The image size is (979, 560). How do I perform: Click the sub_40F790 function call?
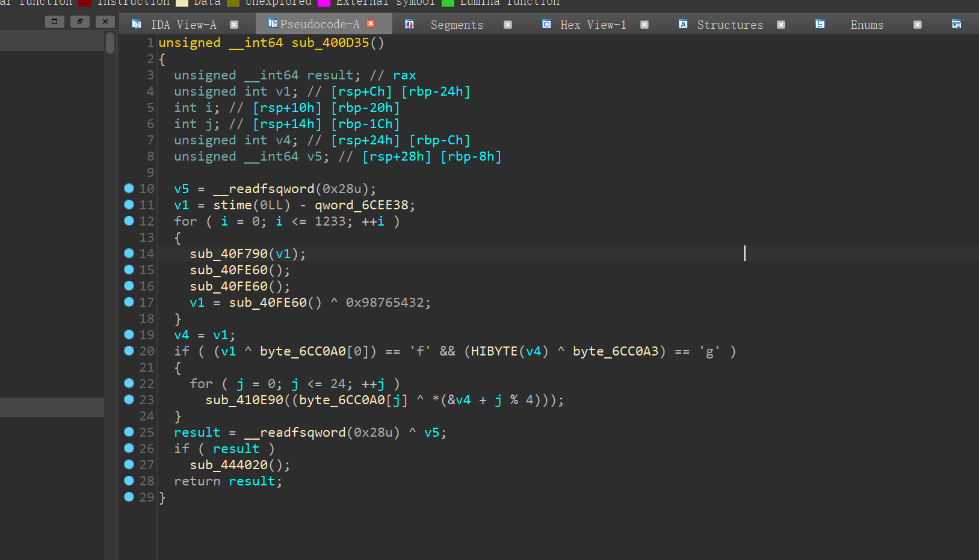click(229, 254)
